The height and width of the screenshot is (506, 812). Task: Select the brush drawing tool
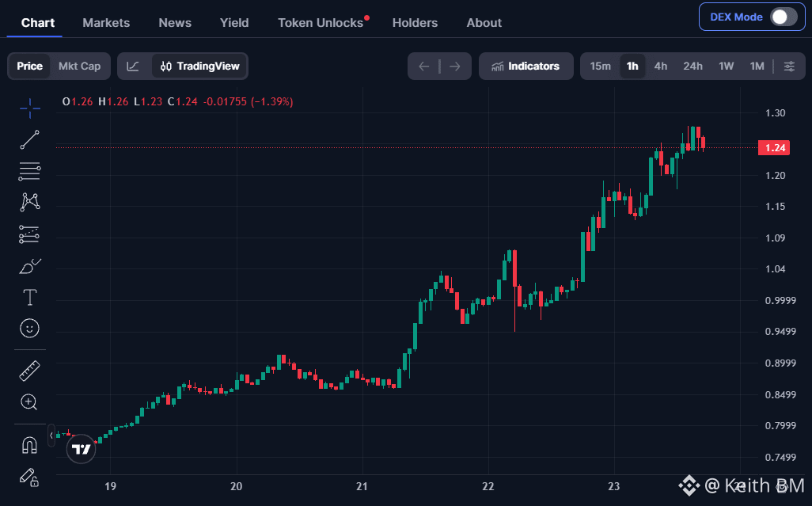pos(29,266)
